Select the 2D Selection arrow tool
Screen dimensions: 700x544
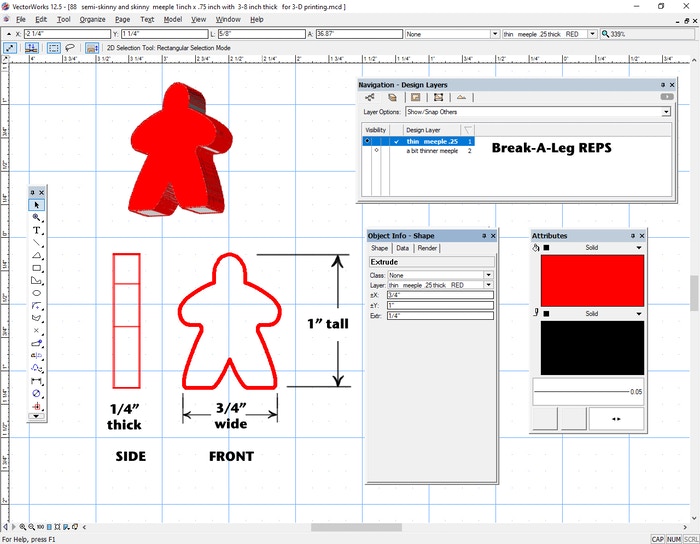[36, 205]
